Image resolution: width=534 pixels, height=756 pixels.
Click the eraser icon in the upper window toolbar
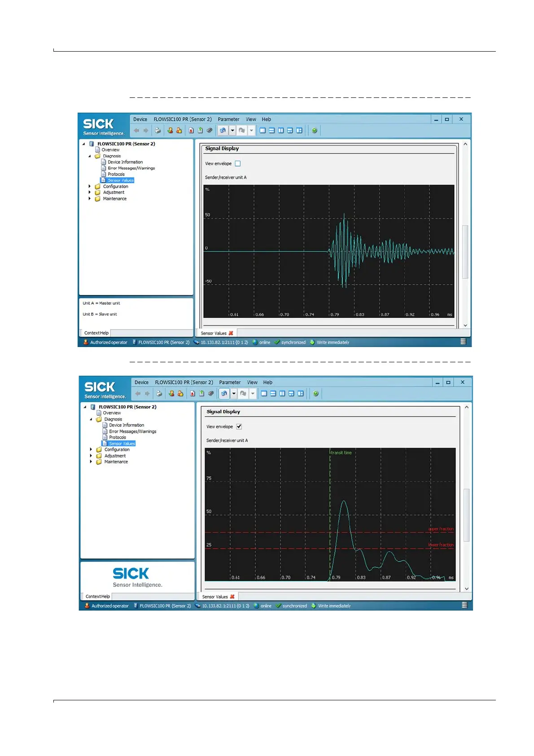[x=210, y=131]
